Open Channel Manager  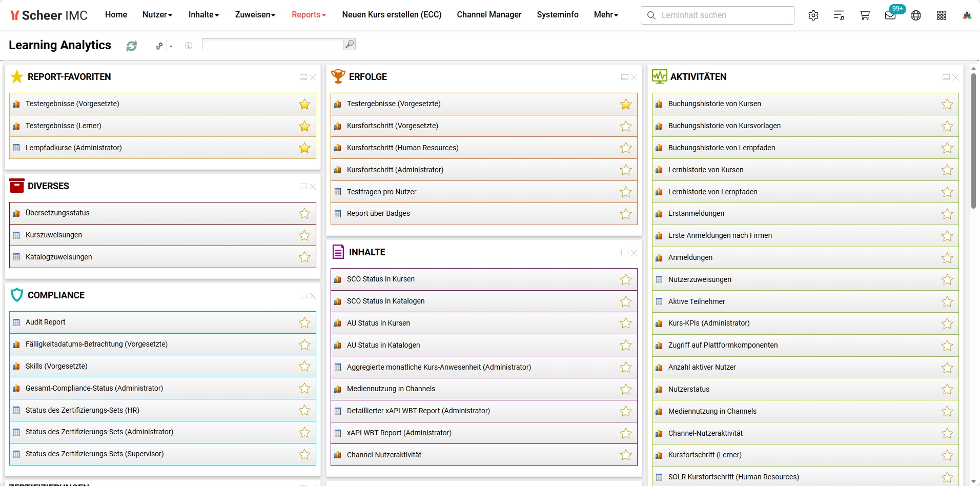[489, 15]
